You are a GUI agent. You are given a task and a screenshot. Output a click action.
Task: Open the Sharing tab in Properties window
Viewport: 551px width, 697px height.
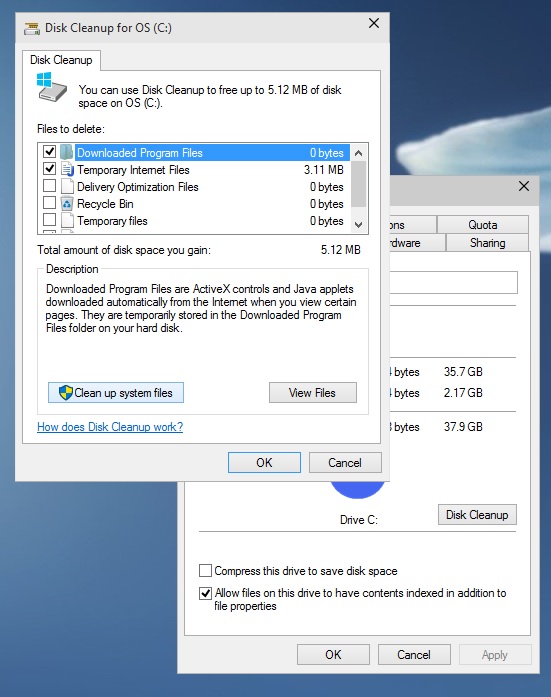(487, 243)
